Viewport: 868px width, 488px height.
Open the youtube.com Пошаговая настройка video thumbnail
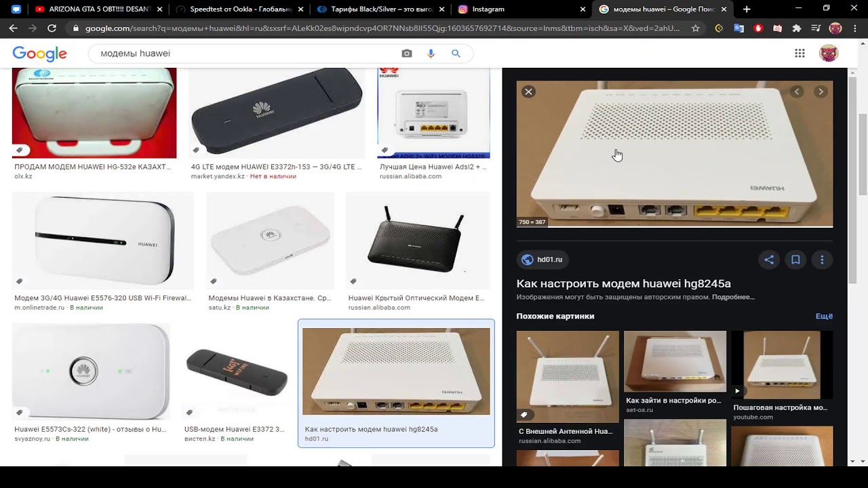pos(782,365)
